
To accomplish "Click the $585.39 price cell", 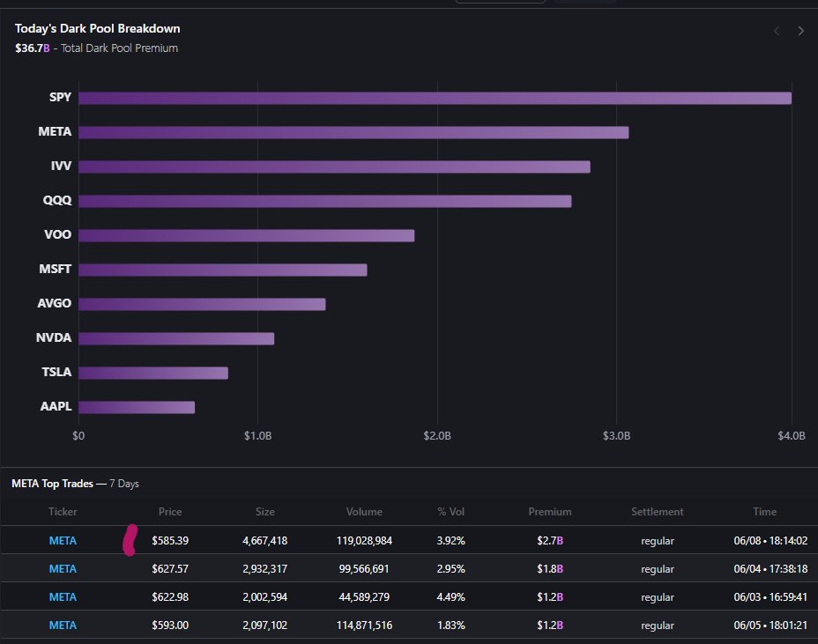I will click(x=170, y=541).
